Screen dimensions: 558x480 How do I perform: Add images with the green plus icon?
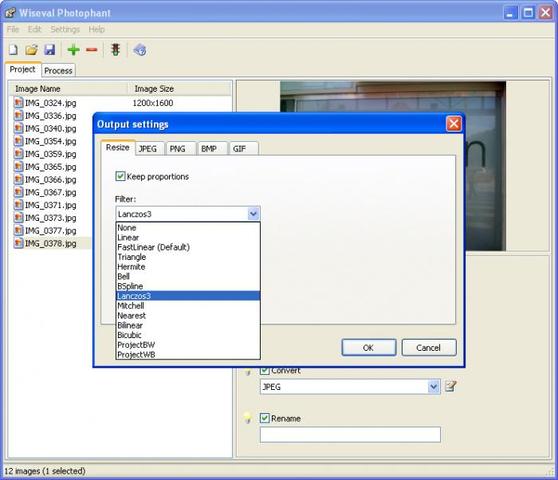coord(74,50)
